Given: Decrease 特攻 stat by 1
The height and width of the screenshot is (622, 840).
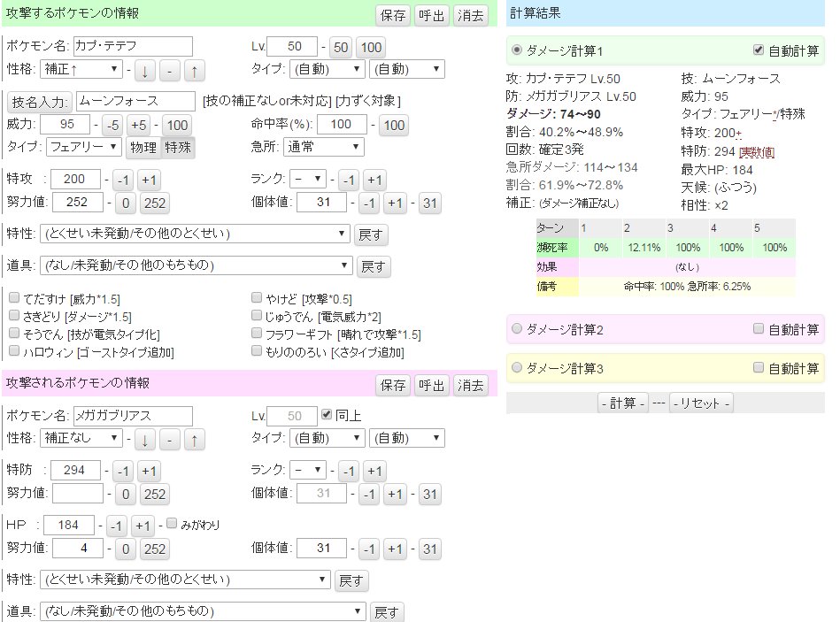Looking at the screenshot, I should [x=123, y=180].
